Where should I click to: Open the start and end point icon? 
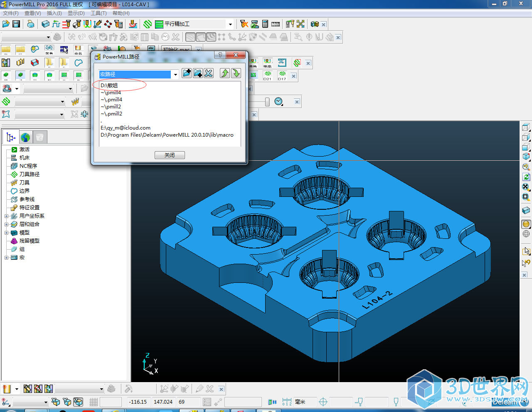(77, 24)
